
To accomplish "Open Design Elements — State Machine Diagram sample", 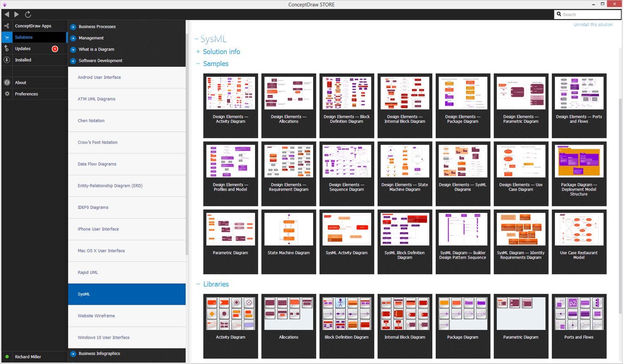I will tap(405, 174).
